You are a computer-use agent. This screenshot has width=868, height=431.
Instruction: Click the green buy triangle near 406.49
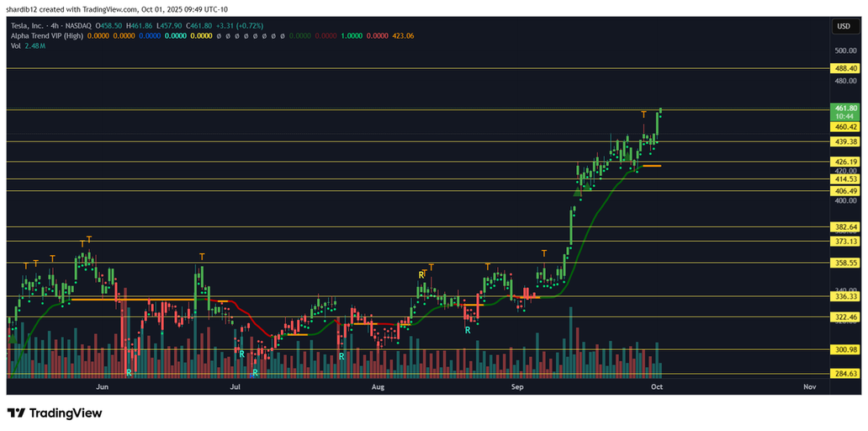tap(577, 193)
